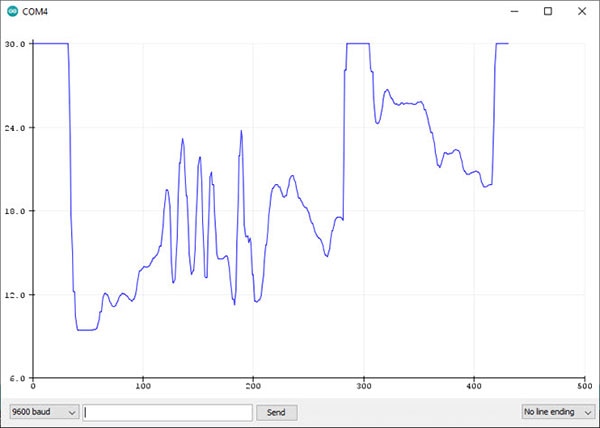This screenshot has width=600, height=428.
Task: Close the COM4 plotter window
Action: pos(582,11)
